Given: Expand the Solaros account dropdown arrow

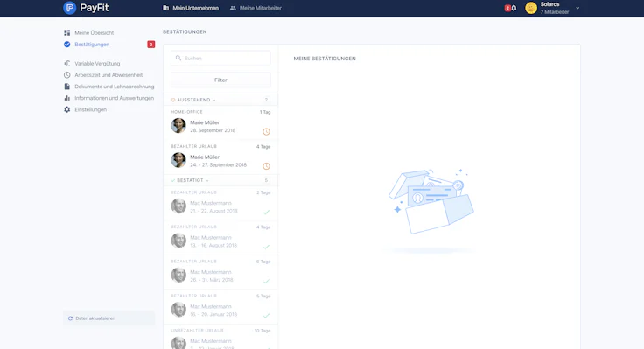Looking at the screenshot, I should [577, 8].
